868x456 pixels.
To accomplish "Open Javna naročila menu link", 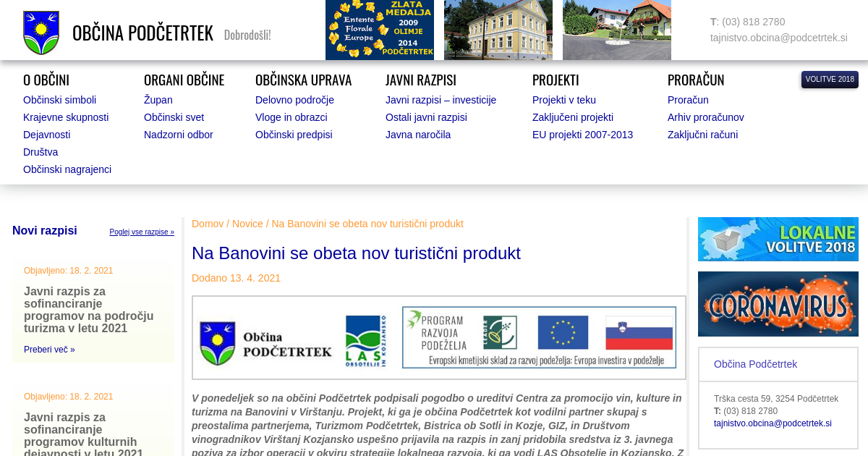I will tap(417, 135).
